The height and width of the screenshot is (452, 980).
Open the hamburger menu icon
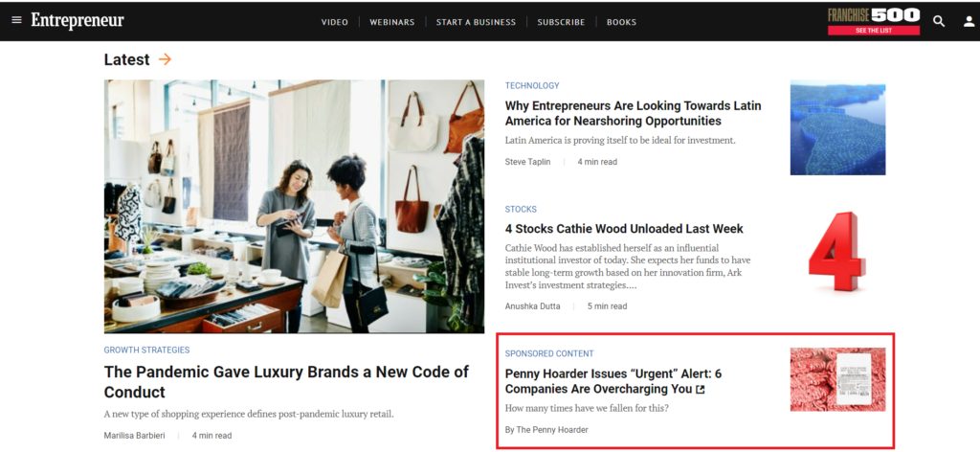click(17, 20)
